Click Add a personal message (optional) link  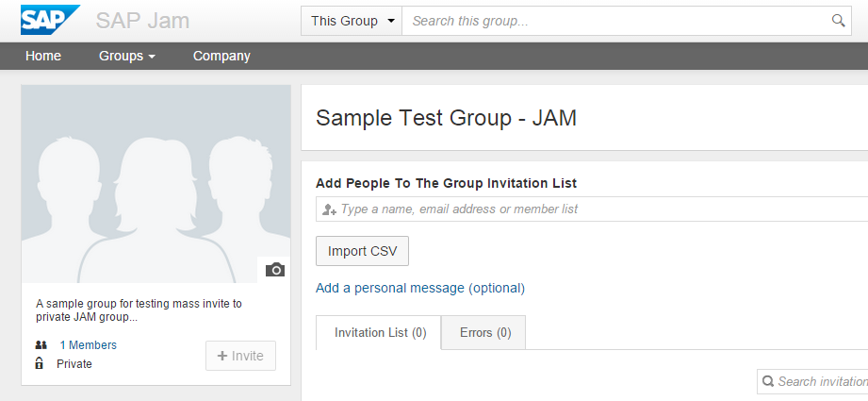(x=420, y=288)
